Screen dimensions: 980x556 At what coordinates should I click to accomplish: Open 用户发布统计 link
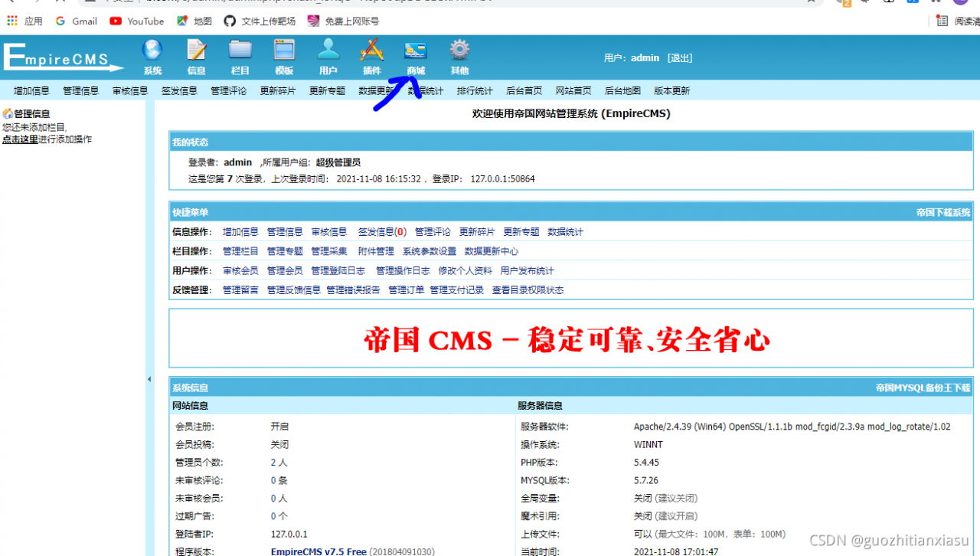(527, 270)
